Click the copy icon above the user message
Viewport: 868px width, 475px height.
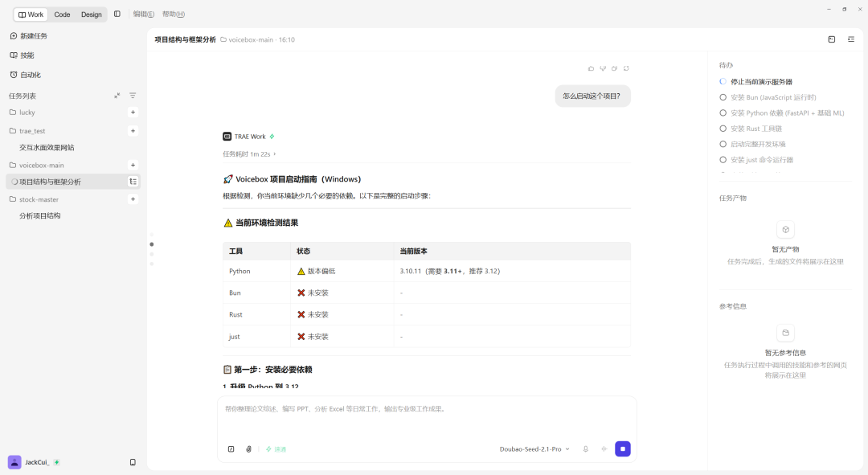coord(615,68)
